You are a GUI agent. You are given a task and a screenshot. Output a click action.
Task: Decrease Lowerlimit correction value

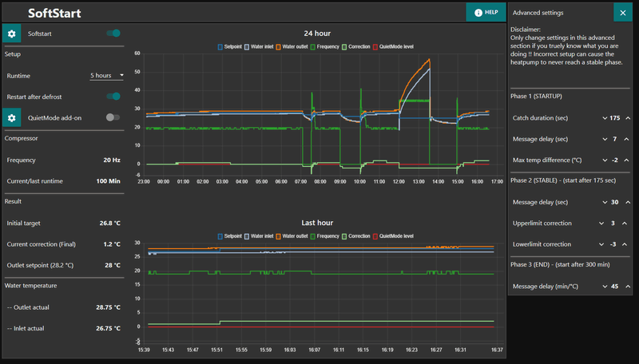(x=601, y=244)
